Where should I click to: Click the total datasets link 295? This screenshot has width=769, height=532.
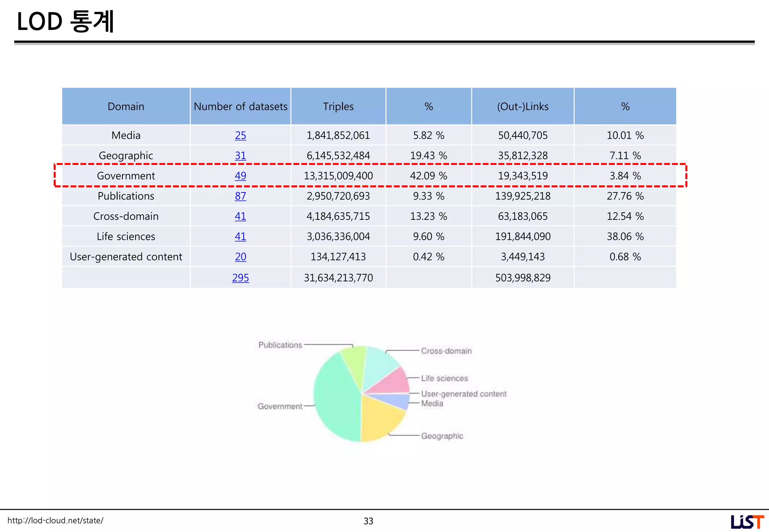point(240,278)
